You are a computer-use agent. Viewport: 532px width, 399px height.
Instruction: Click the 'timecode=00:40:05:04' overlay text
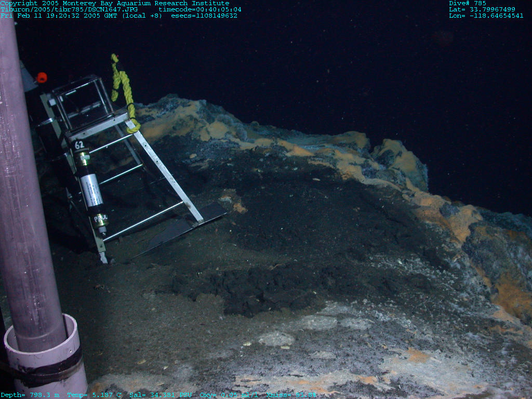pyautogui.click(x=200, y=9)
